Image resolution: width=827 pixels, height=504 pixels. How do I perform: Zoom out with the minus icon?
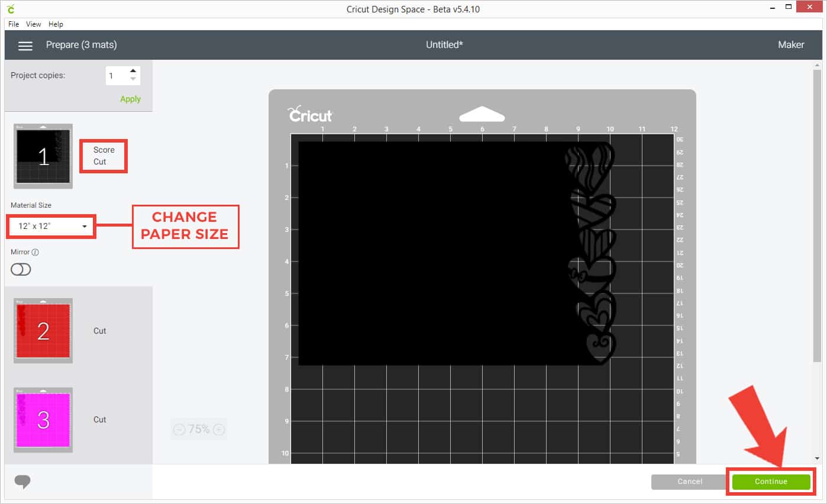tap(179, 429)
